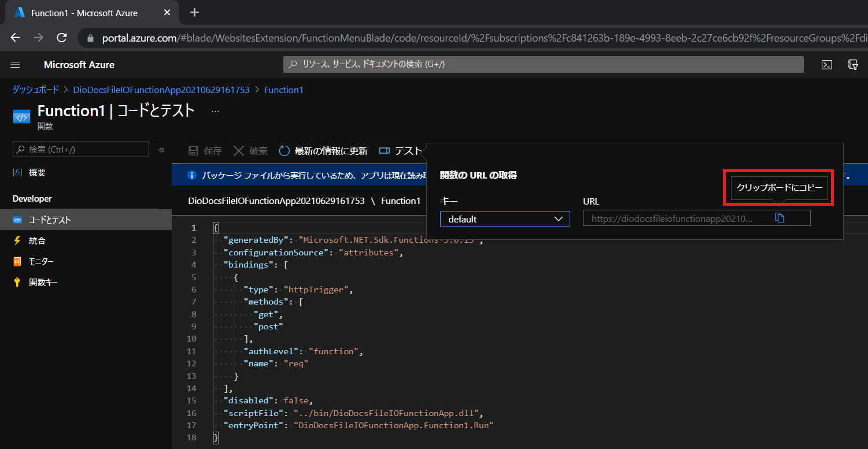Focus the Azure global resource search bar
The width and height of the screenshot is (868, 449).
tap(543, 64)
